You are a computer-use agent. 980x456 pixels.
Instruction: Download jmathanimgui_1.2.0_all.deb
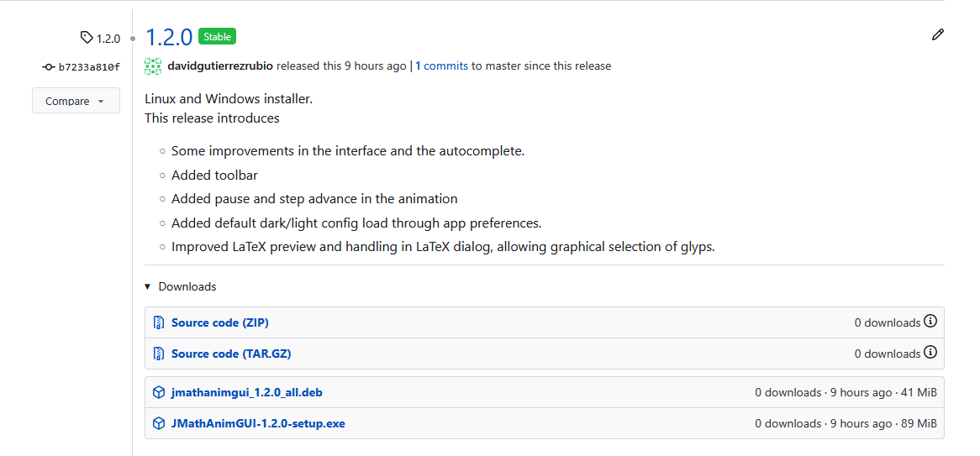(246, 392)
